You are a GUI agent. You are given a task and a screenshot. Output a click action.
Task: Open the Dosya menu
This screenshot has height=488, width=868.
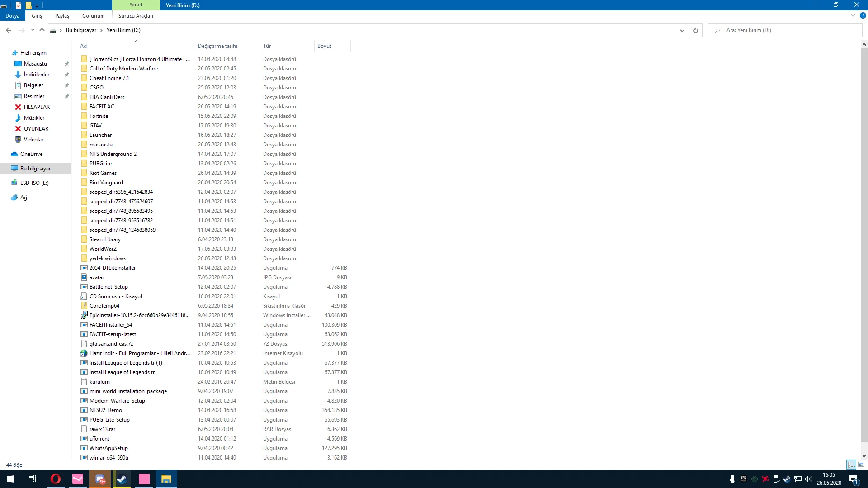coord(13,16)
